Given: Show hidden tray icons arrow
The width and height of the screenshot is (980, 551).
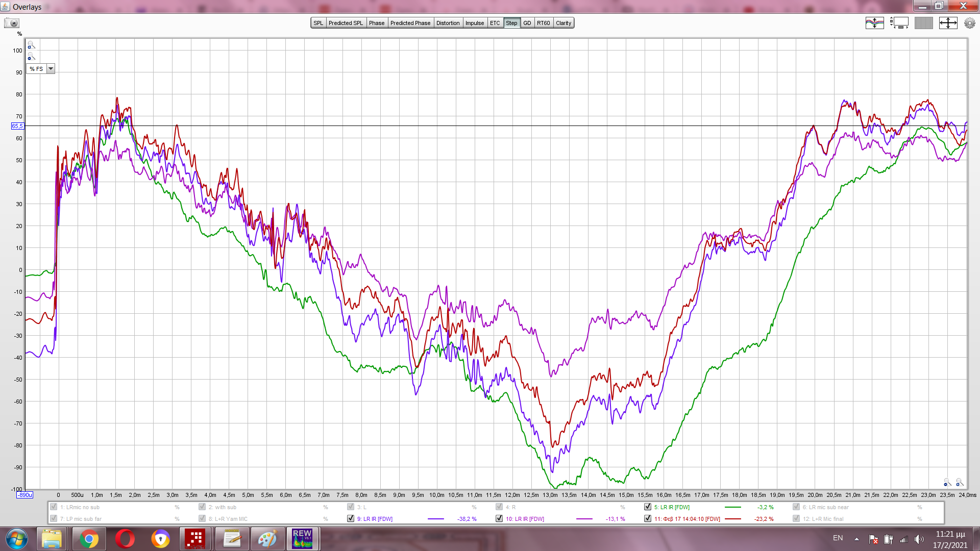Looking at the screenshot, I should 856,539.
